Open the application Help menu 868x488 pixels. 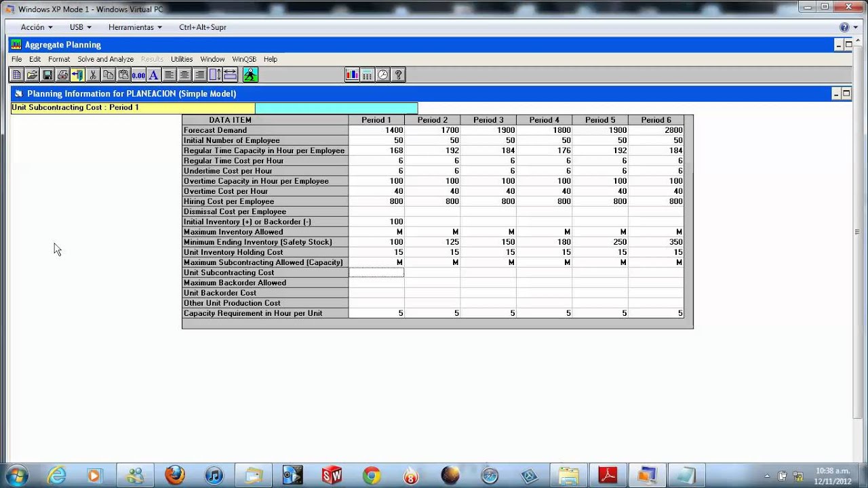tap(271, 59)
